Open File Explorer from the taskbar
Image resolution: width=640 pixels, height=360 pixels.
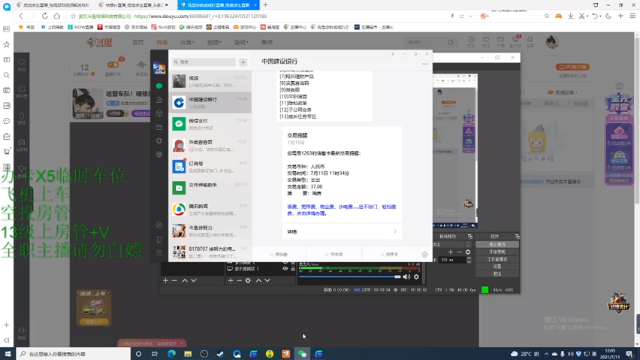pyautogui.click(x=188, y=354)
